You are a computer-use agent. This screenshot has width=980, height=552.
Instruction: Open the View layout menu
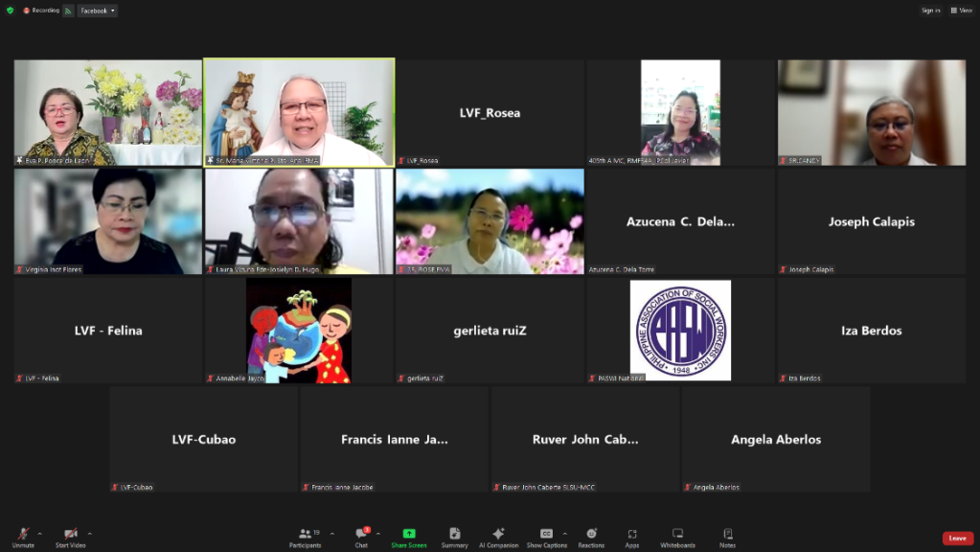(961, 11)
